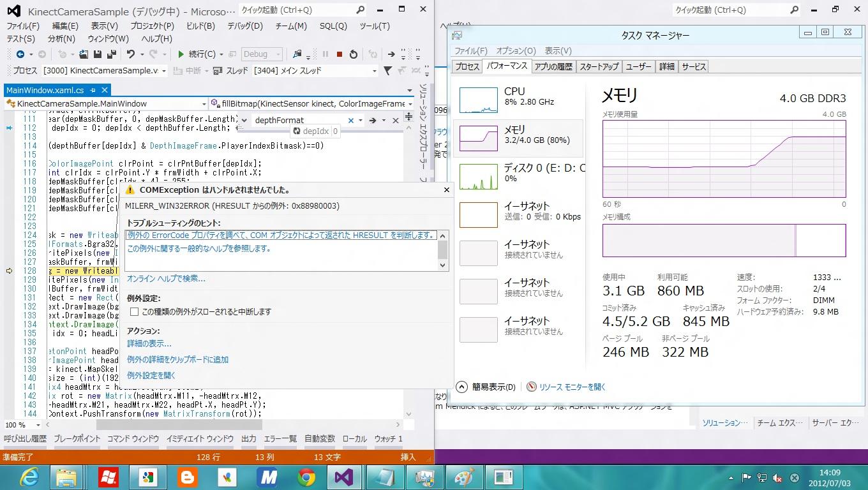Click the Find Next arrow in search bar
Screen dimensions: 868x490
372,120
